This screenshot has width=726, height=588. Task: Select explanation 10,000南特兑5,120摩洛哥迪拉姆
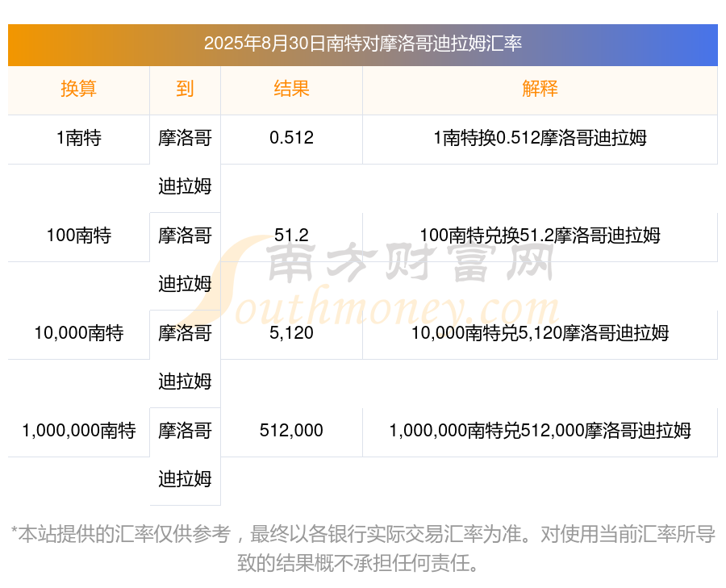click(540, 333)
